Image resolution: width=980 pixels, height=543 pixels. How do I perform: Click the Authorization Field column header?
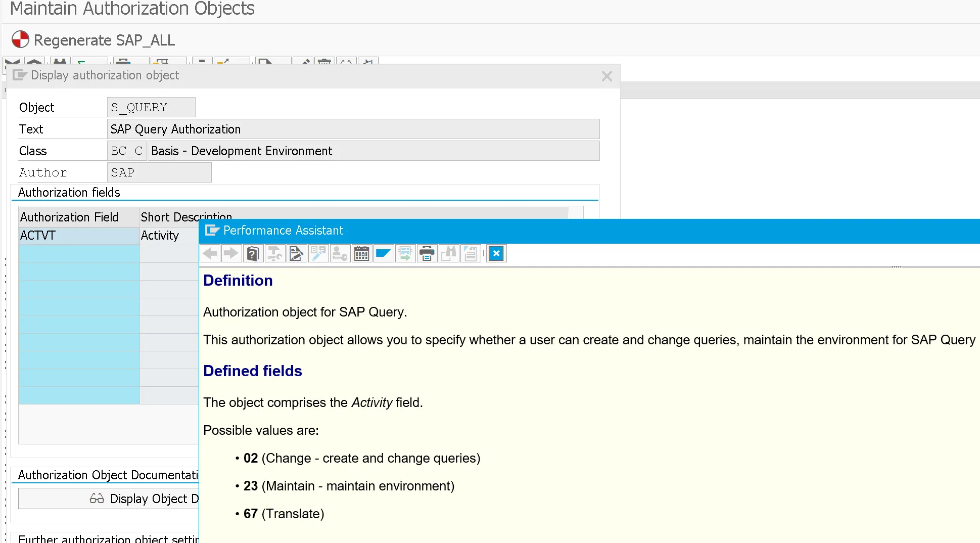coord(79,217)
